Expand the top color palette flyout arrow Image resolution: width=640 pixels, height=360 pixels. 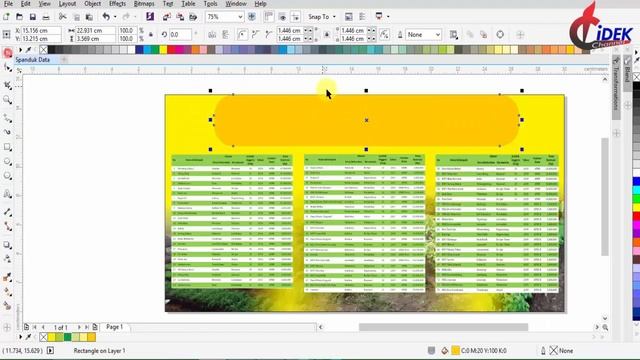pyautogui.click(x=20, y=50)
